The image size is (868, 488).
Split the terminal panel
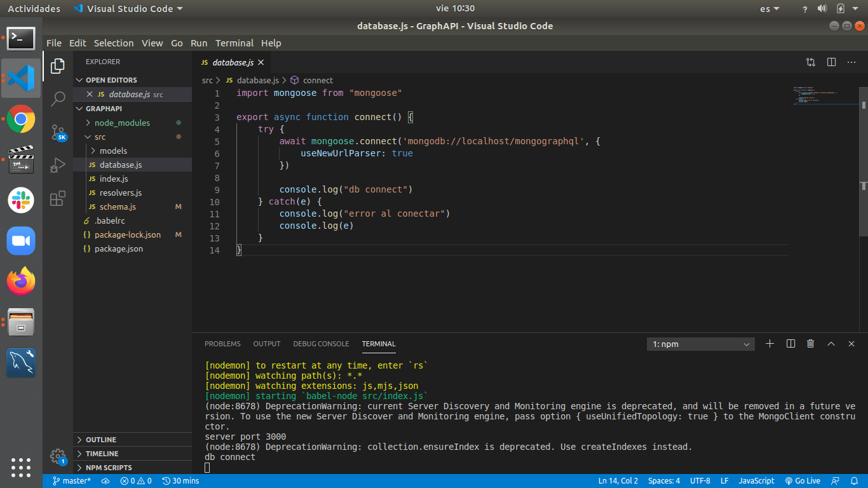[790, 344]
